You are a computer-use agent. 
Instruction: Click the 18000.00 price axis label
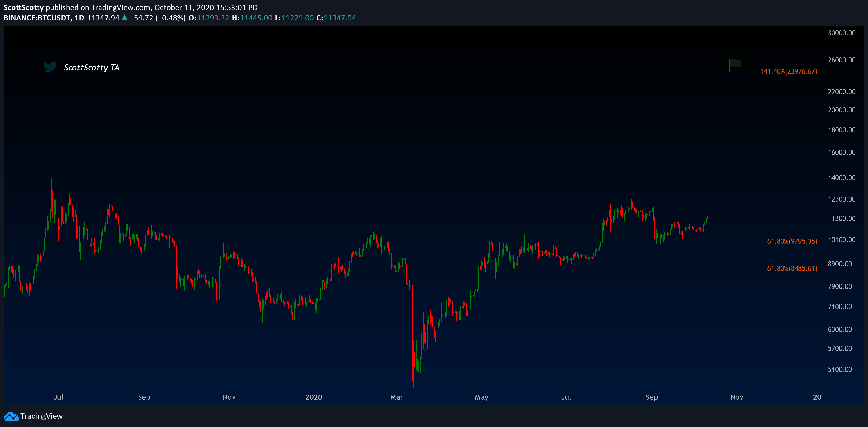pos(841,130)
